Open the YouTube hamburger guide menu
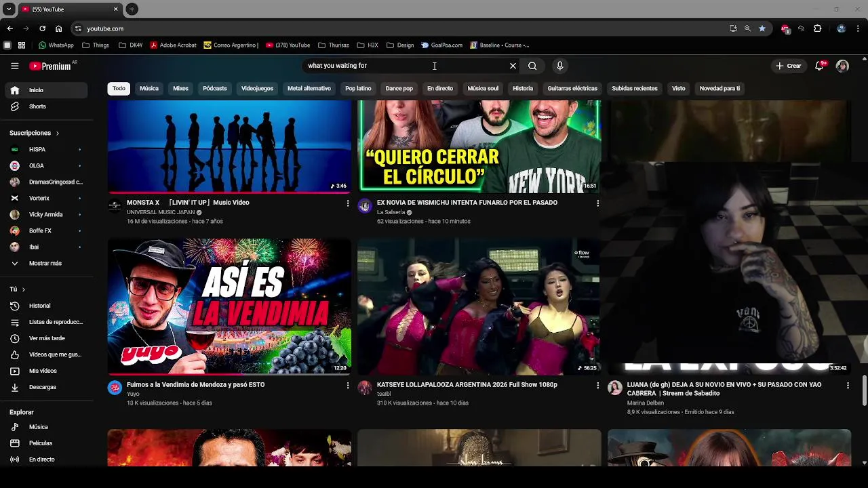This screenshot has width=868, height=488. tap(14, 66)
